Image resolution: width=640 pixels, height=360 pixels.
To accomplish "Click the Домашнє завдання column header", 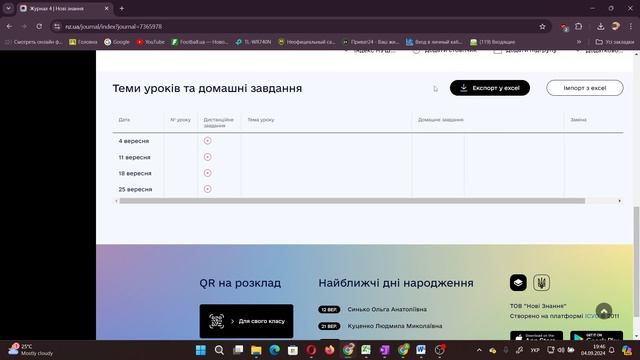I will pos(441,120).
